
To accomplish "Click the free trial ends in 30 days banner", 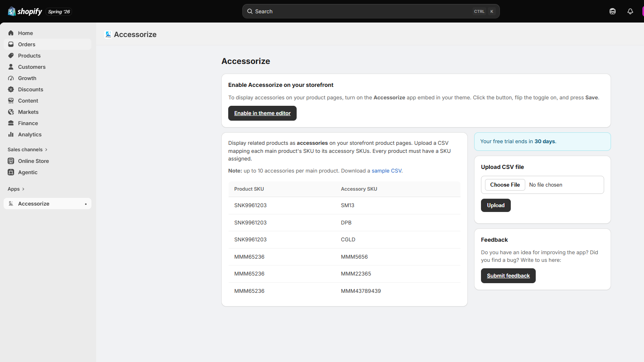I will (543, 142).
